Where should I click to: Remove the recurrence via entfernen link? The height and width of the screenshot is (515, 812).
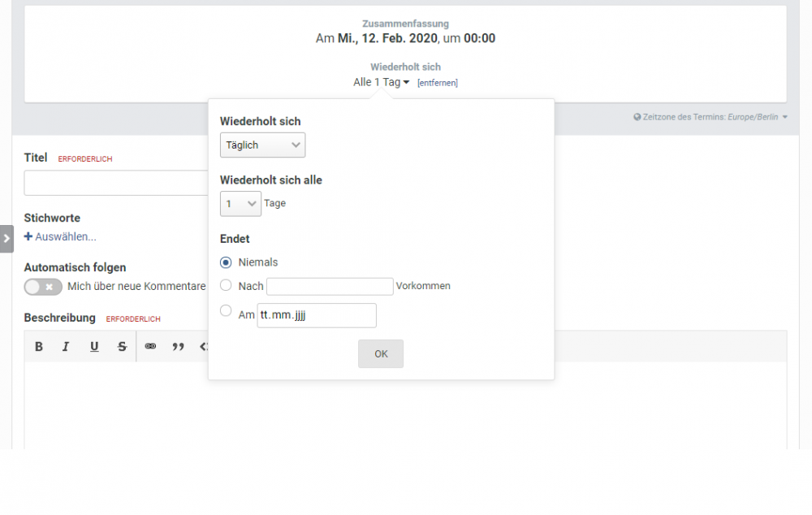coord(438,82)
